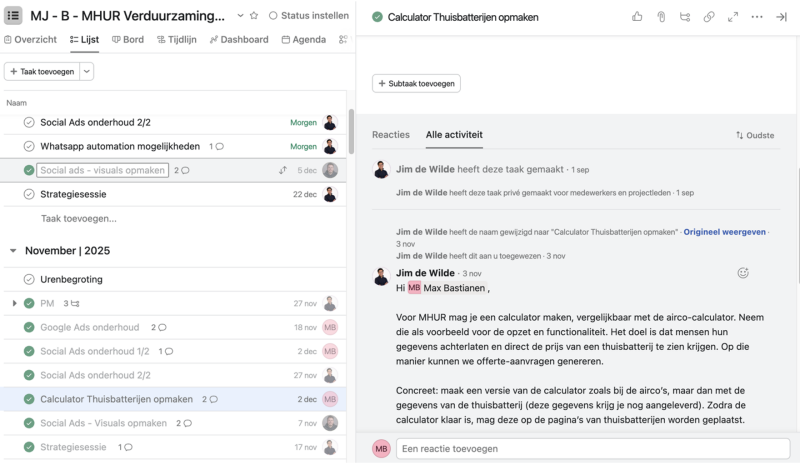Screen dimensions: 800x470
Task: Click the Subtaak toevoegen button
Action: (x=417, y=83)
